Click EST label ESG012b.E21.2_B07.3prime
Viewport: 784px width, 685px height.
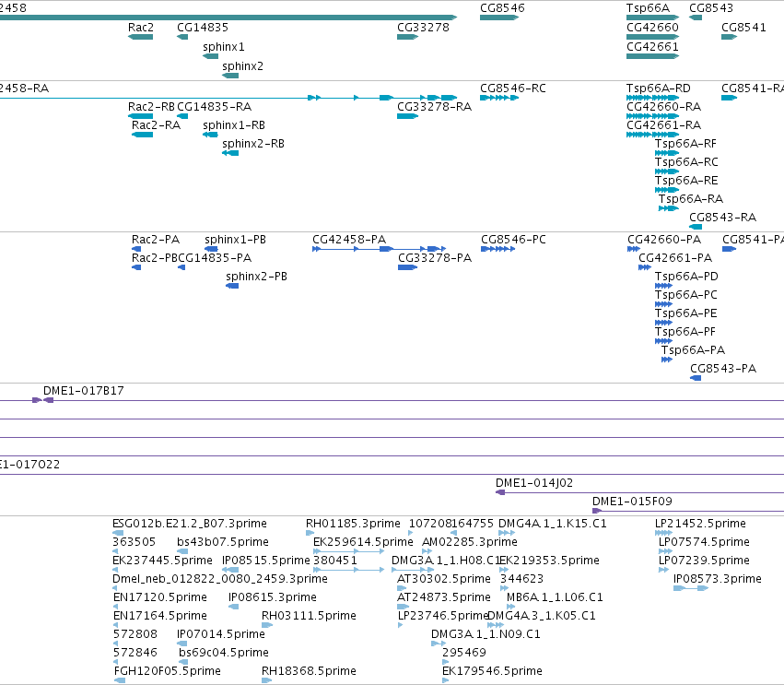(x=190, y=524)
